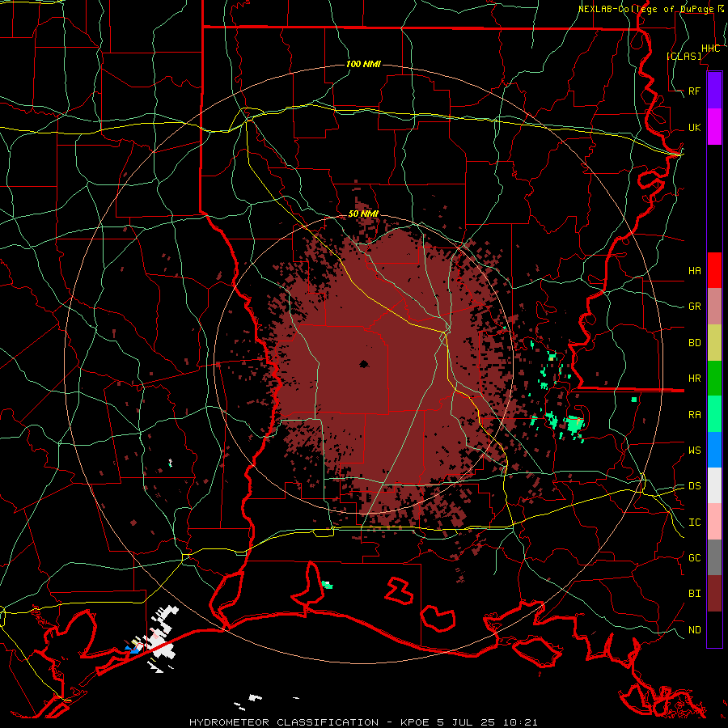
Task: Click the magenta UK color swatch
Action: pyautogui.click(x=714, y=127)
